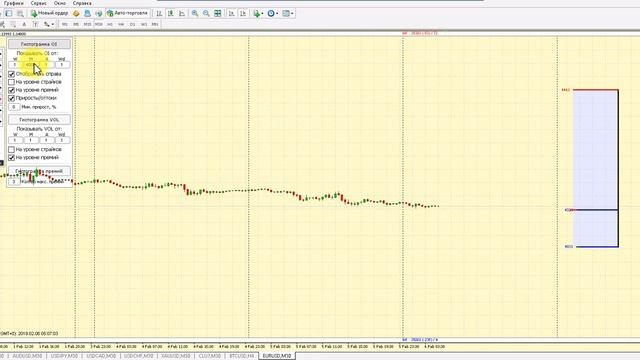Open the Окно menu
The height and width of the screenshot is (360, 640).
coord(60,3)
